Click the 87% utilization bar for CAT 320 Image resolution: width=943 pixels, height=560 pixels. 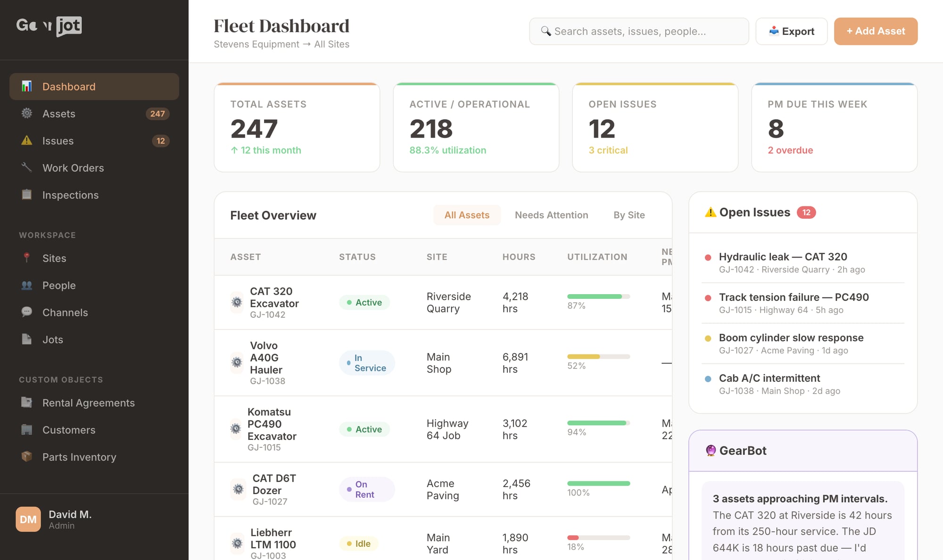[598, 297]
